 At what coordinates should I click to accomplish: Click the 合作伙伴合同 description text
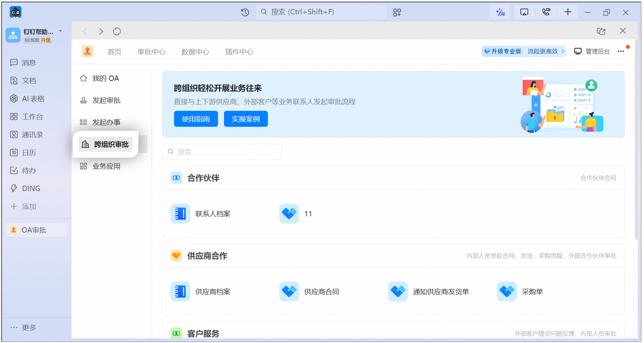(x=598, y=178)
